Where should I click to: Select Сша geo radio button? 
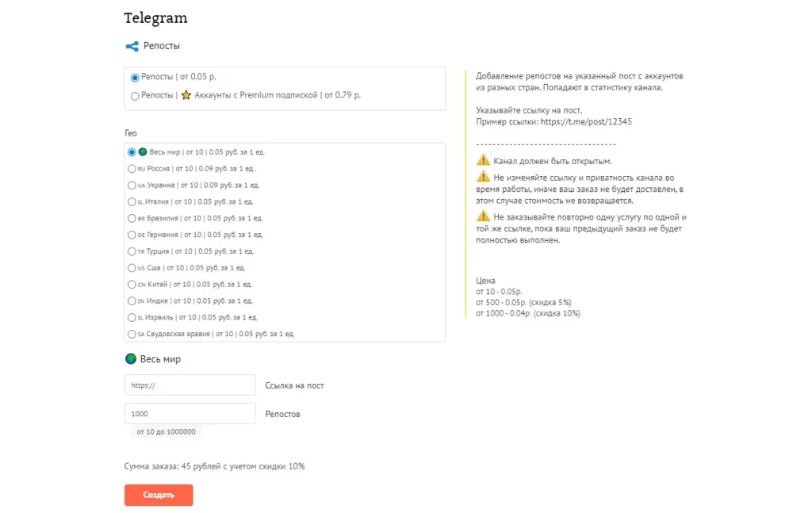point(132,268)
